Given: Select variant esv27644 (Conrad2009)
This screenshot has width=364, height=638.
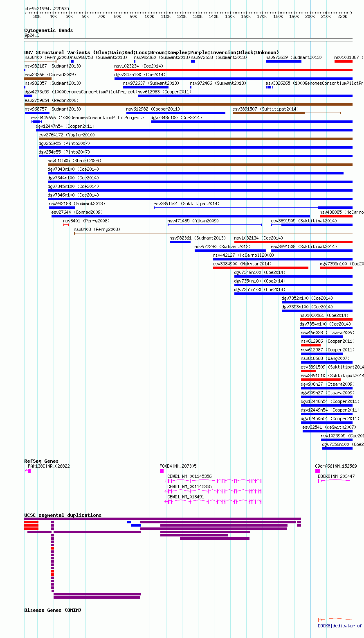Looking at the screenshot, I should tap(77, 213).
